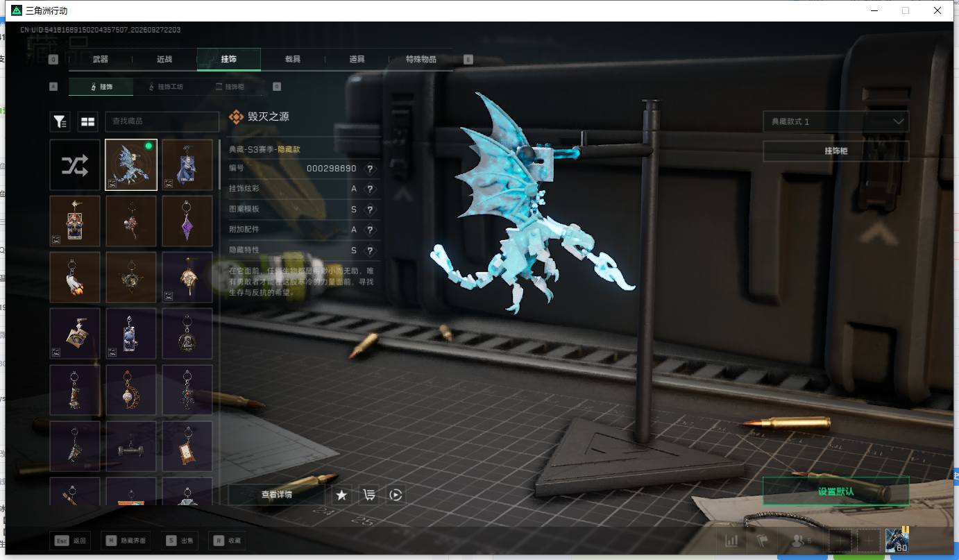Show help for 挂饰炫彩 rating

click(371, 189)
